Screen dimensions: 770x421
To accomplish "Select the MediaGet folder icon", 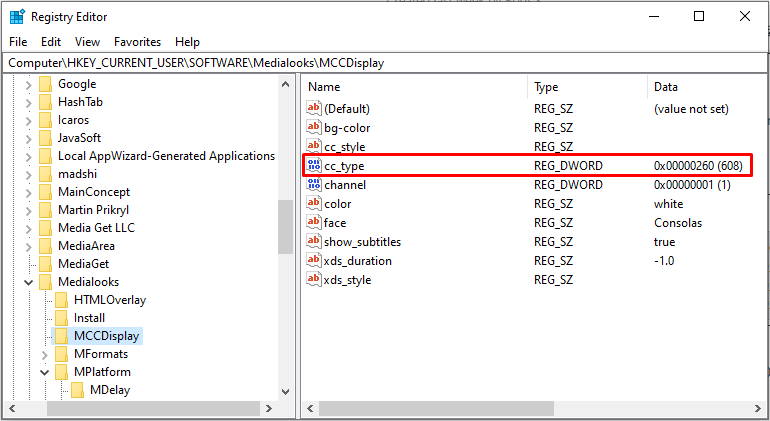I will (45, 264).
